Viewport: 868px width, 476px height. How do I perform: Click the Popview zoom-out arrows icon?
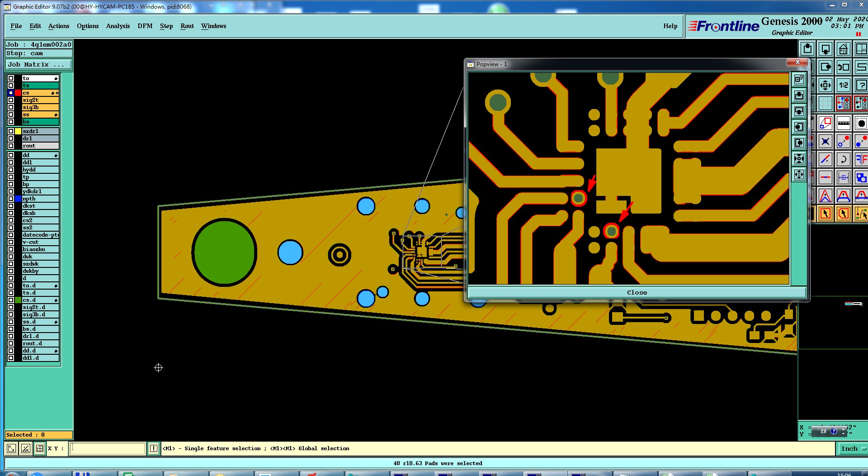point(799,175)
